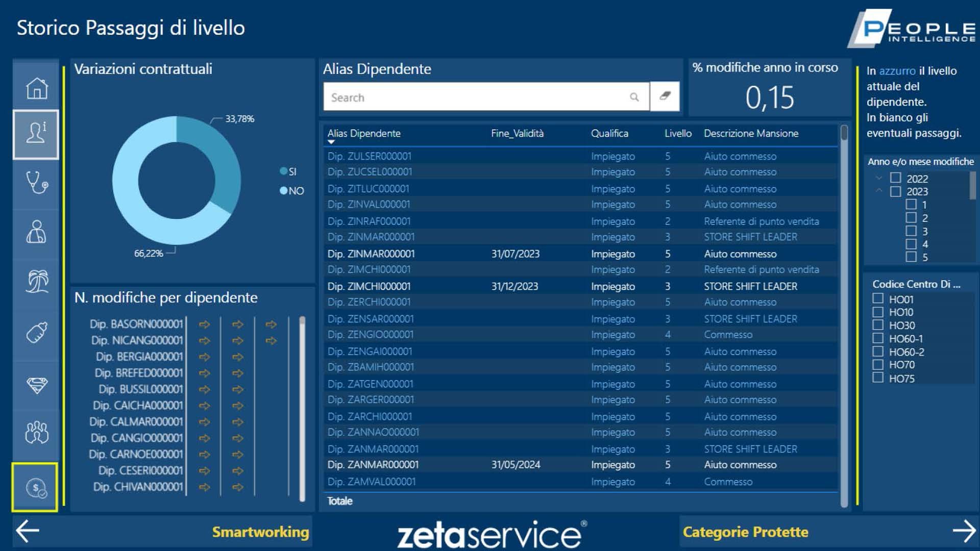Tick the HO10 cost center checkbox
Screen dimensions: 980x551
click(878, 312)
